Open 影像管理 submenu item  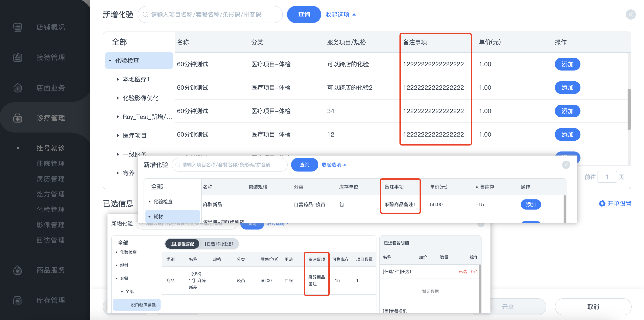51,225
